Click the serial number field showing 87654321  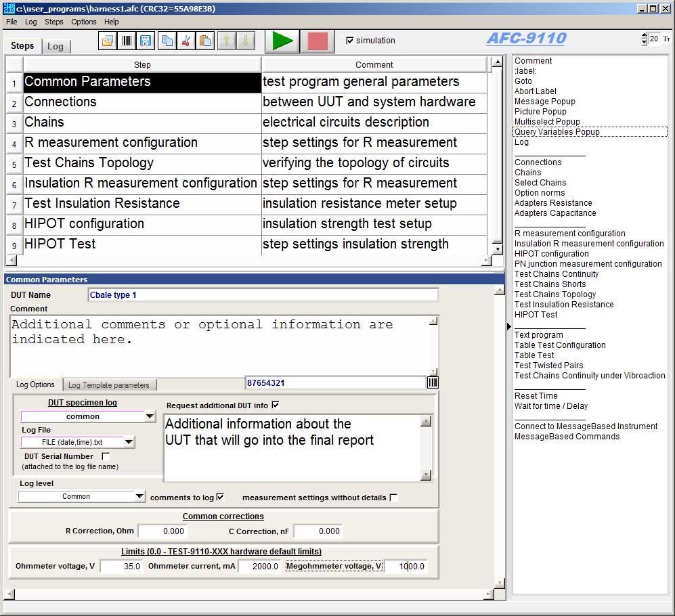[335, 382]
